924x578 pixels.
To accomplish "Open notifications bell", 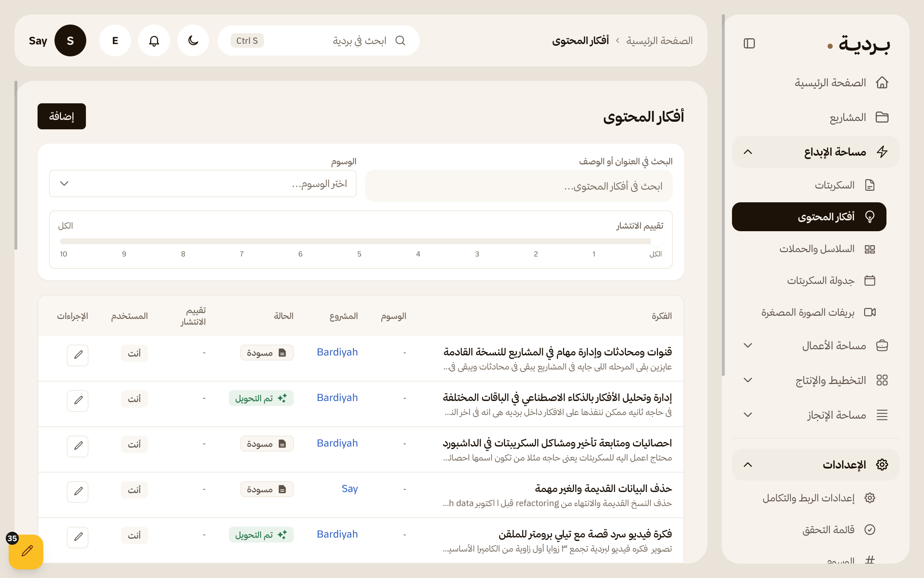I will pyautogui.click(x=154, y=40).
